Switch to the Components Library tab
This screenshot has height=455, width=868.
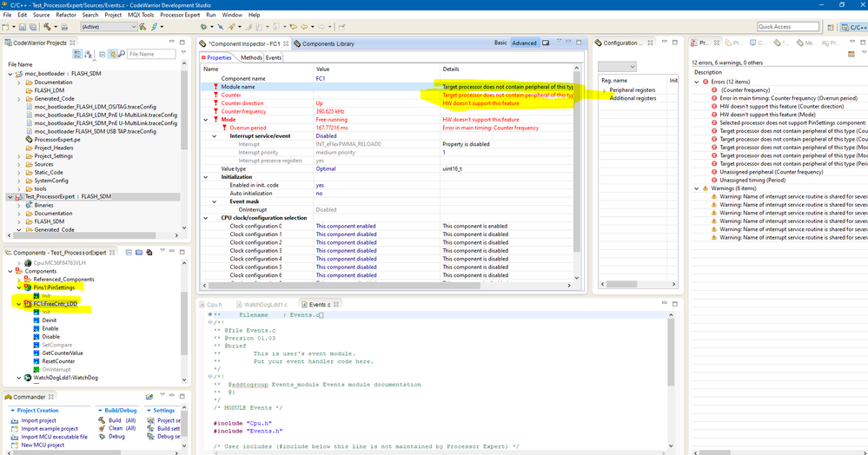(x=324, y=43)
